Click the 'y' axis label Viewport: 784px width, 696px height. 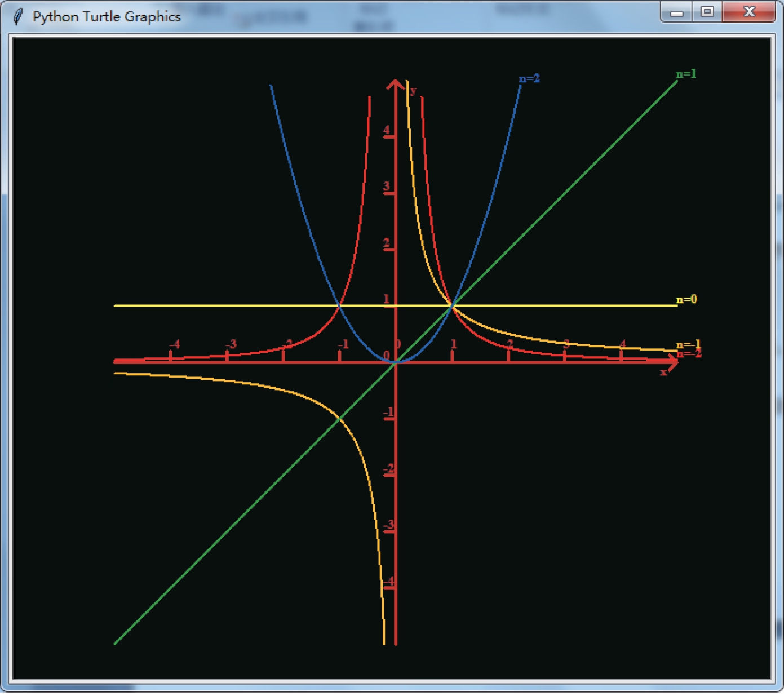pos(413,91)
